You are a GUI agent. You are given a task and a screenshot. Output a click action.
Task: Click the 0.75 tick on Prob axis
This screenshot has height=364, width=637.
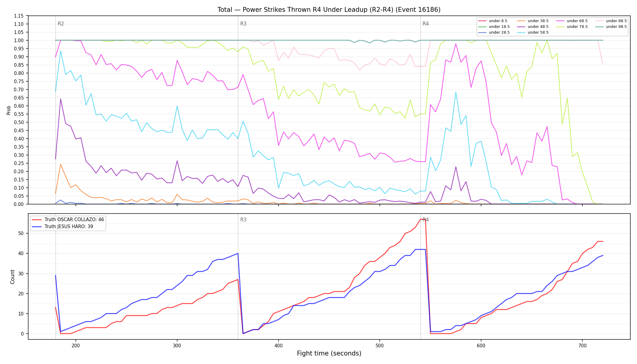(x=19, y=81)
